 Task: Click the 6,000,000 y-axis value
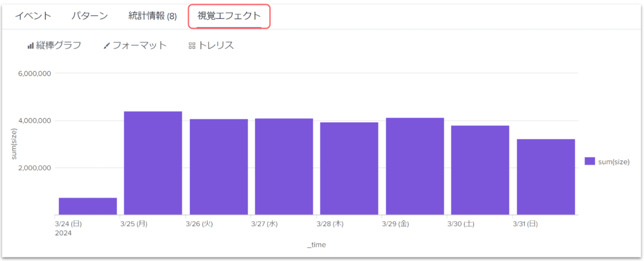tap(34, 74)
